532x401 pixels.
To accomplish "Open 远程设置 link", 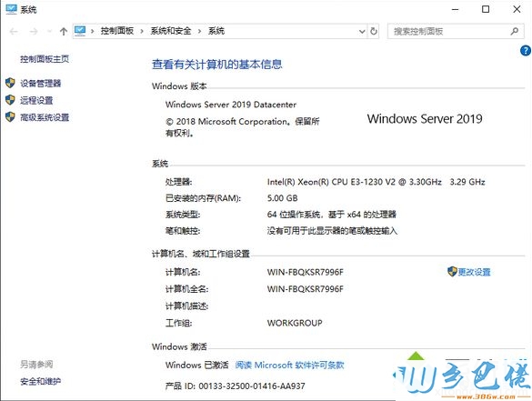I will (36, 100).
